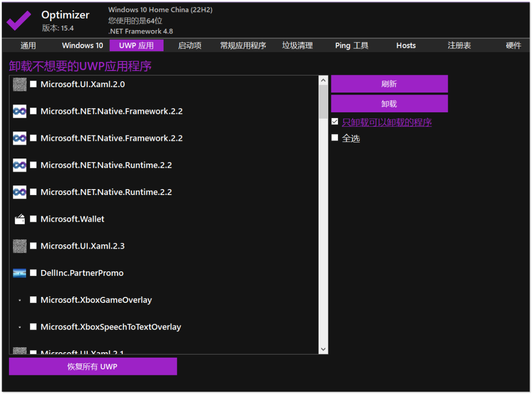Click the 刷新 refresh button
532x394 pixels.
tap(389, 84)
